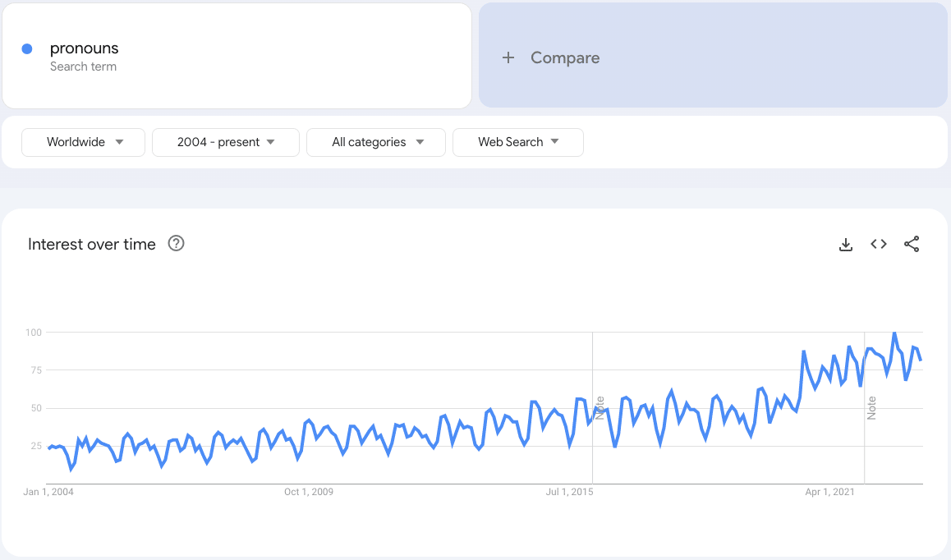
Task: Open the Interest over time help icon
Action: click(x=176, y=244)
